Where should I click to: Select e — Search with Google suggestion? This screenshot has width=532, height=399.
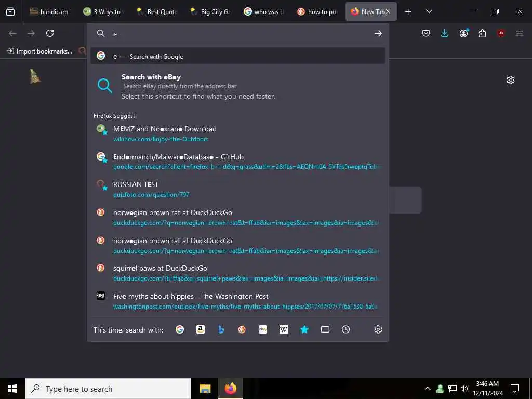coord(238,56)
